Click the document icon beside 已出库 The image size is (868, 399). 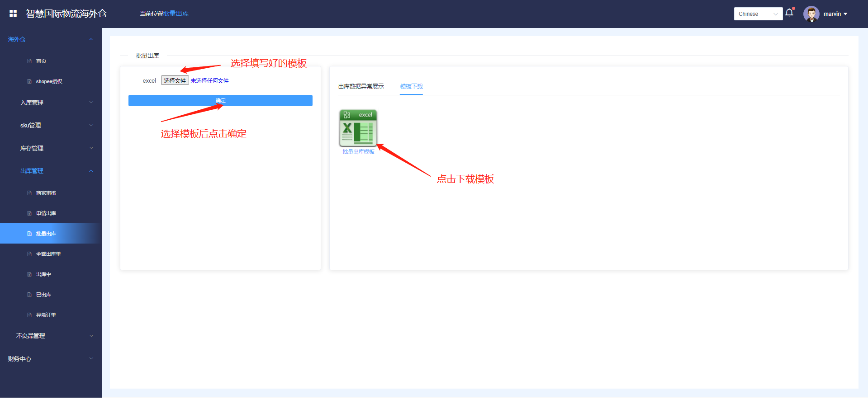29,295
